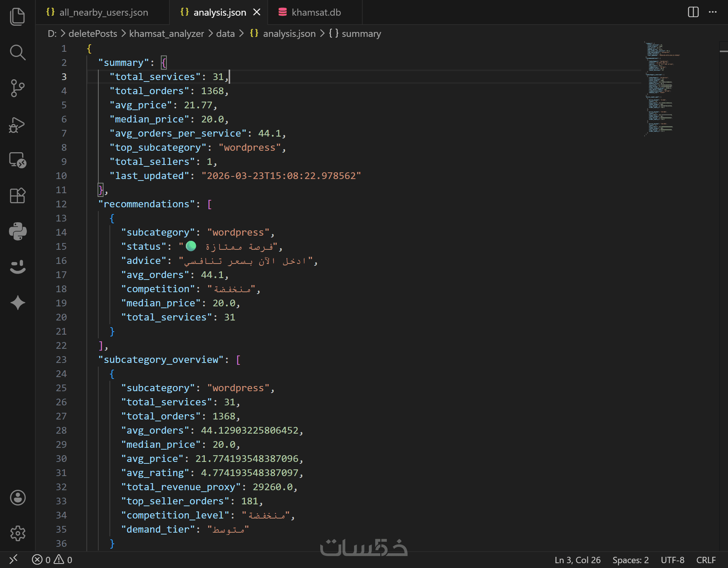Image resolution: width=728 pixels, height=568 pixels.
Task: Open Source Control view
Action: pos(18,88)
